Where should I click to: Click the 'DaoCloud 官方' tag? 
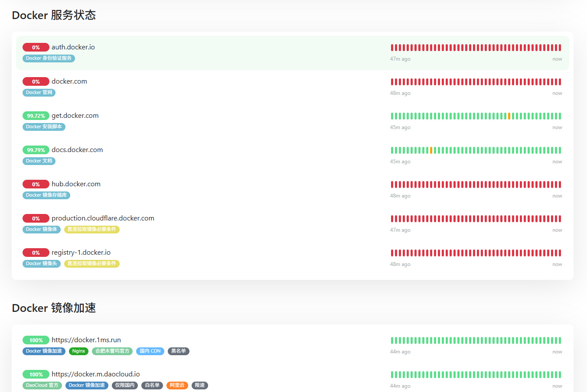(42, 386)
